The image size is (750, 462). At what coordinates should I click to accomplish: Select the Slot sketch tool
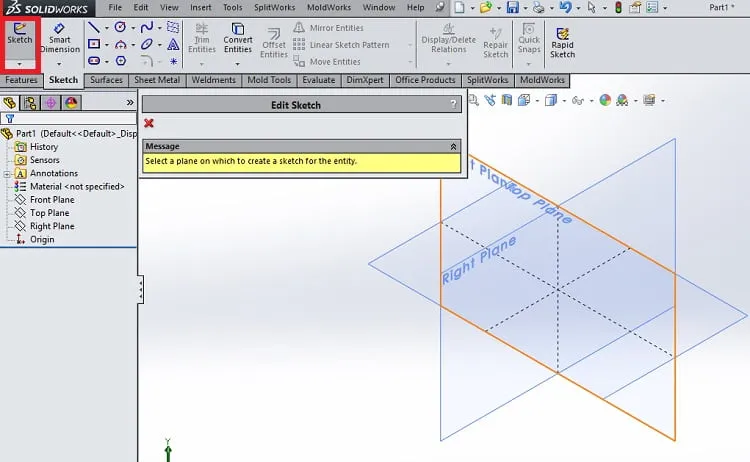pos(94,61)
